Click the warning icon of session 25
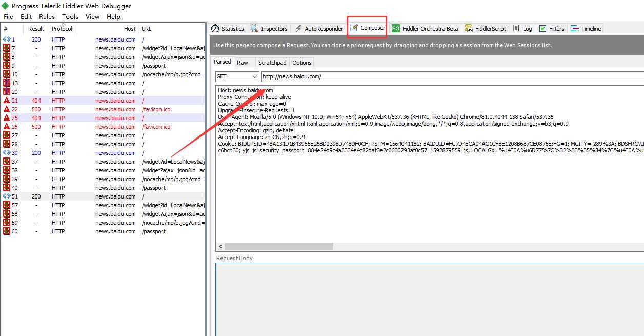The image size is (644, 336). [x=7, y=118]
